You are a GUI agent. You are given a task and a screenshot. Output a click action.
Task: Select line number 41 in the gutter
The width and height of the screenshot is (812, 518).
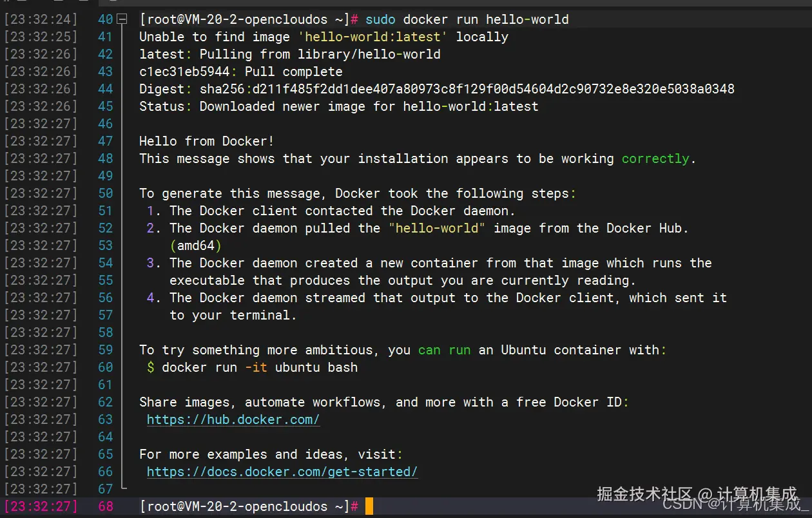106,37
